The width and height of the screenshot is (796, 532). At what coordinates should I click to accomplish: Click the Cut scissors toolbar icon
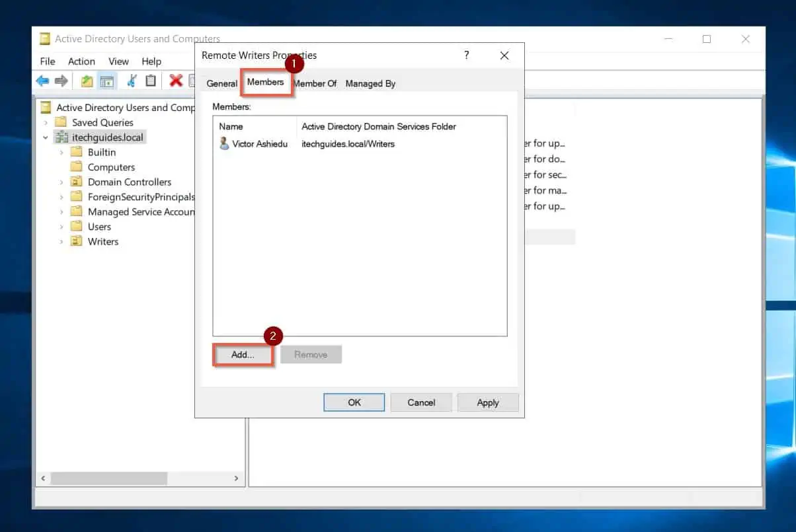click(132, 81)
